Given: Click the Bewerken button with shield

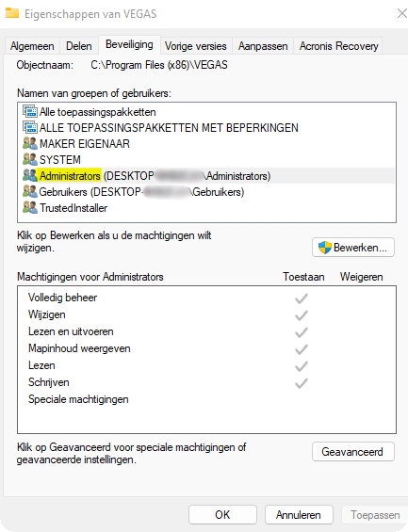Looking at the screenshot, I should click(353, 248).
